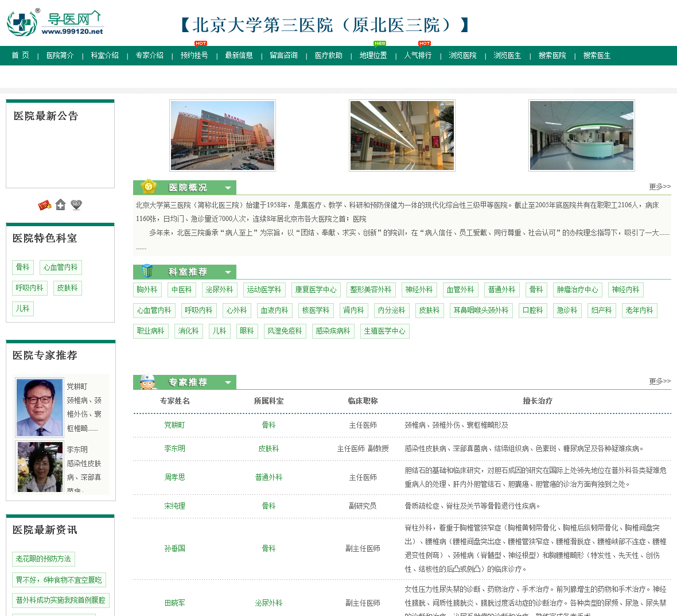
Task: Select the 耳鼻咽喉头颈外科 department tag
Action: tap(481, 310)
